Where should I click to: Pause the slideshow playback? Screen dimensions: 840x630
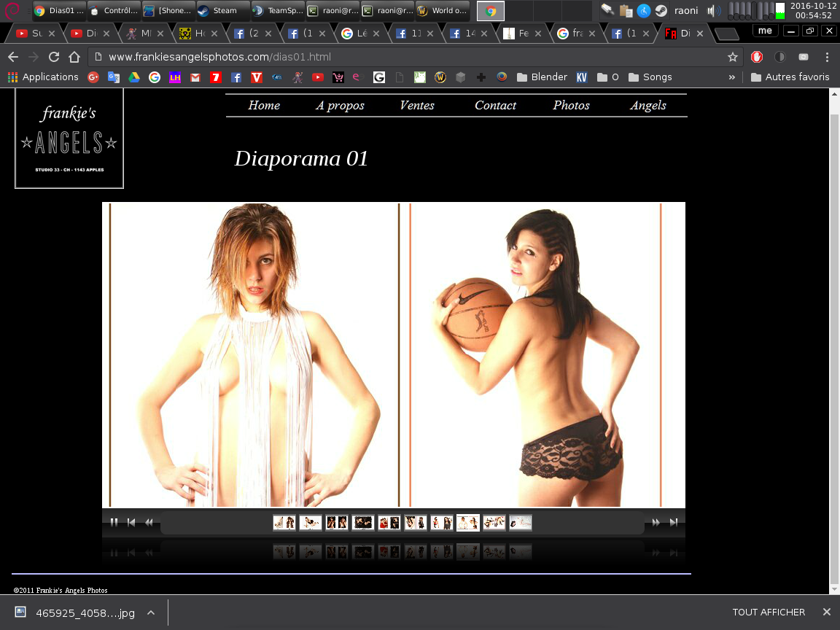coord(114,522)
